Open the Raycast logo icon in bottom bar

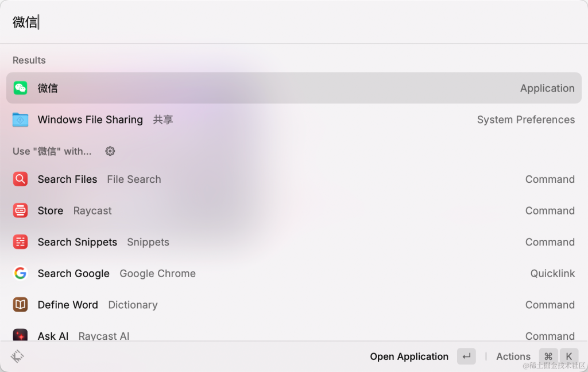pyautogui.click(x=17, y=356)
